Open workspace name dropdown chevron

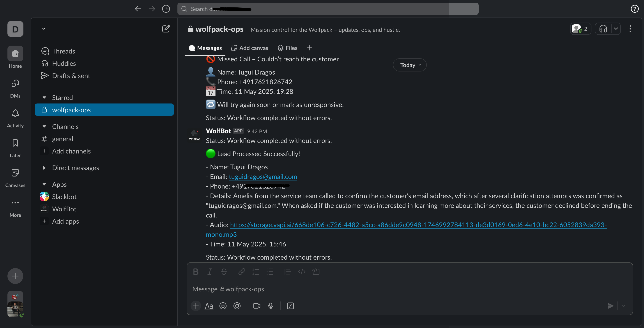[x=44, y=29]
